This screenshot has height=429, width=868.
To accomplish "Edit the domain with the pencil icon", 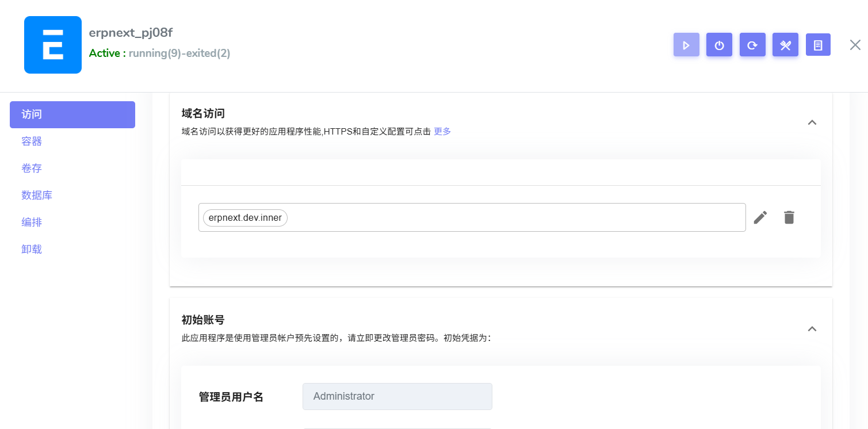I will [x=760, y=217].
